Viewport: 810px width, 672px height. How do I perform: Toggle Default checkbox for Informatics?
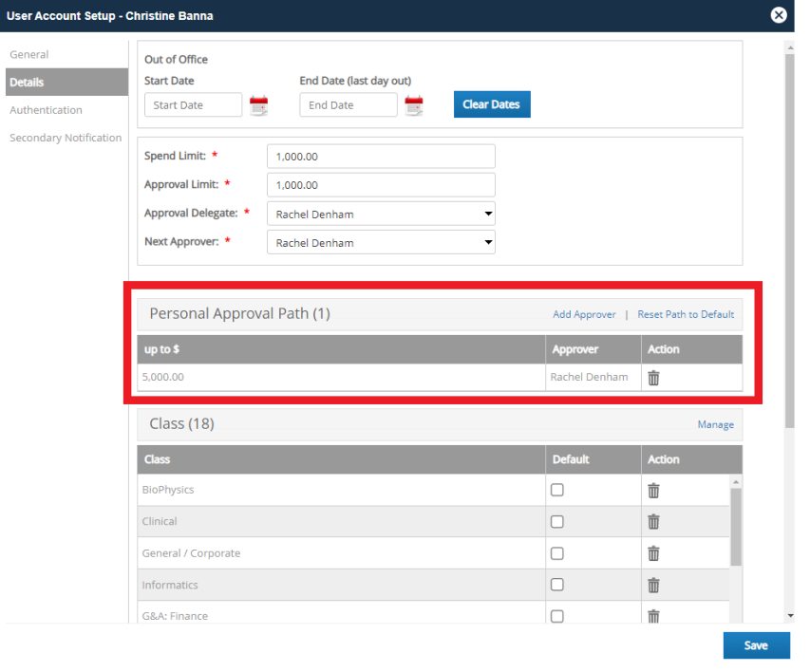coord(557,585)
